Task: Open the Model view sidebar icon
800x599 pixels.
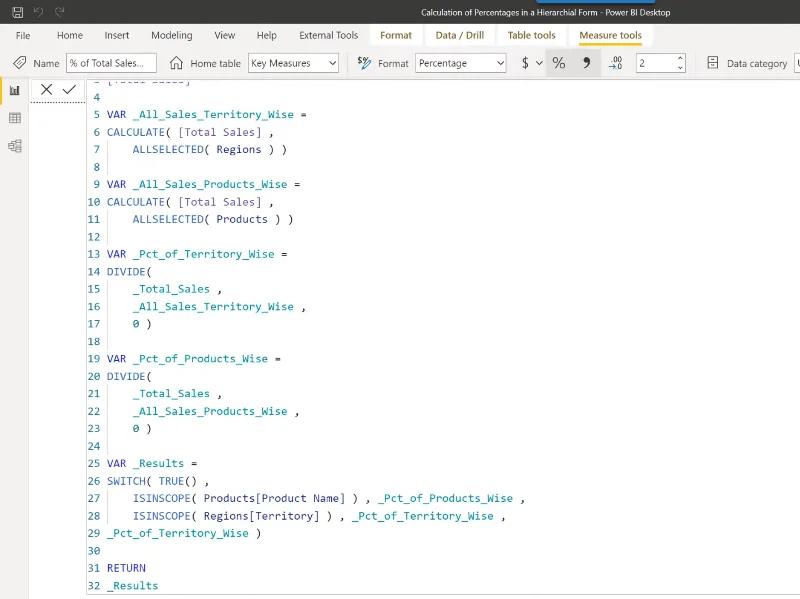Action: 15,146
